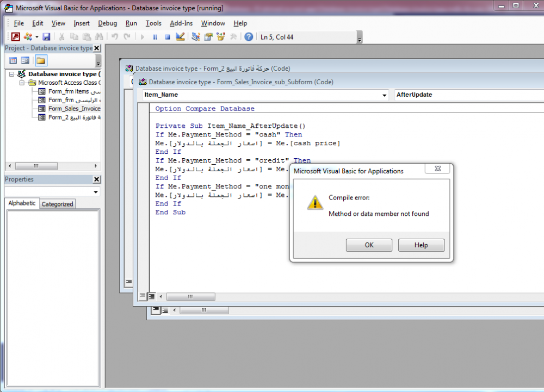Click OK in the compile error dialog

(369, 245)
